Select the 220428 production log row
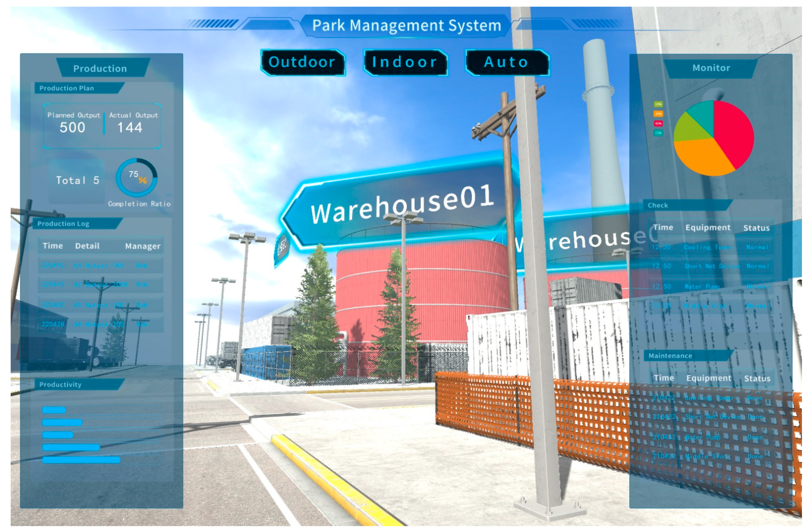 pos(100,324)
